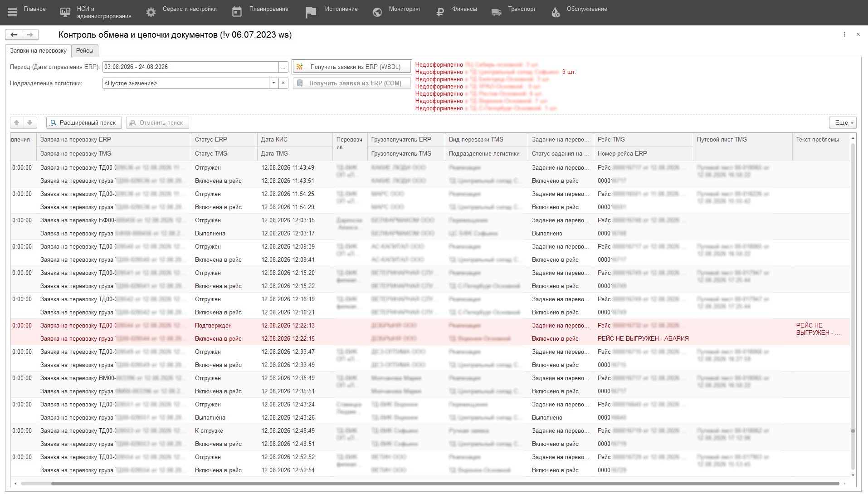Sort by Статус ERP column header

[224, 140]
